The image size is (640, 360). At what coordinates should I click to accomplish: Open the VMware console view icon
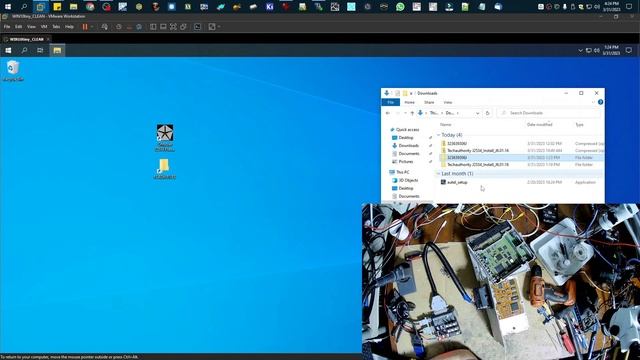coord(198,27)
